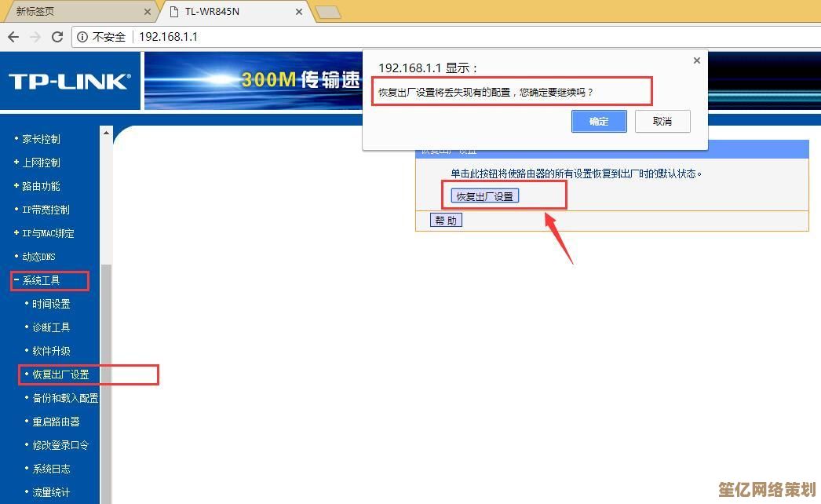
Task: Click the address bar showing 192.168.1.1
Action: [x=471, y=37]
